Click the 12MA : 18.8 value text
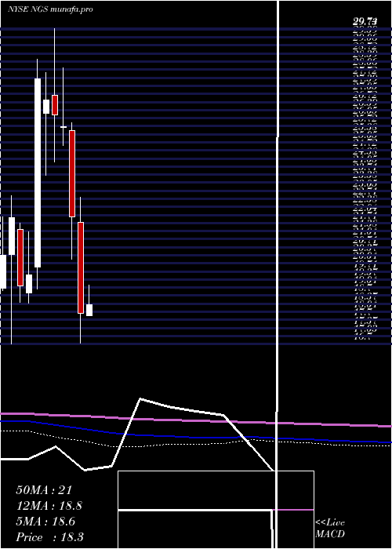This screenshot has width=392, height=549. click(x=49, y=506)
